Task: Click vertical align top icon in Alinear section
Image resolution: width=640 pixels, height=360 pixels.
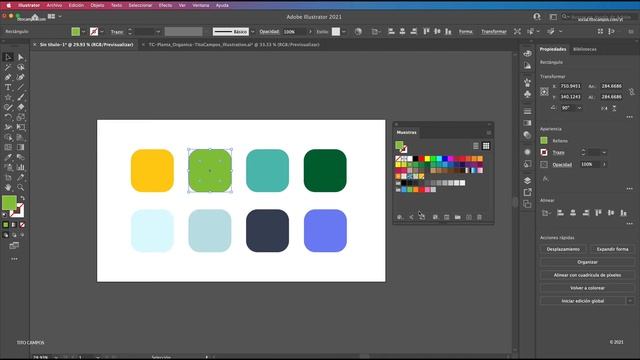Action: (x=598, y=213)
